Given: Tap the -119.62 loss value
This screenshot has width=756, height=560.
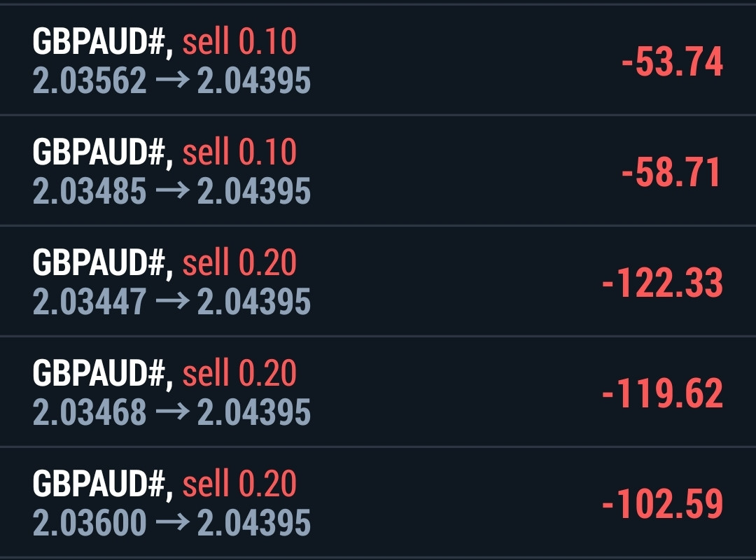Looking at the screenshot, I should pyautogui.click(x=662, y=394).
